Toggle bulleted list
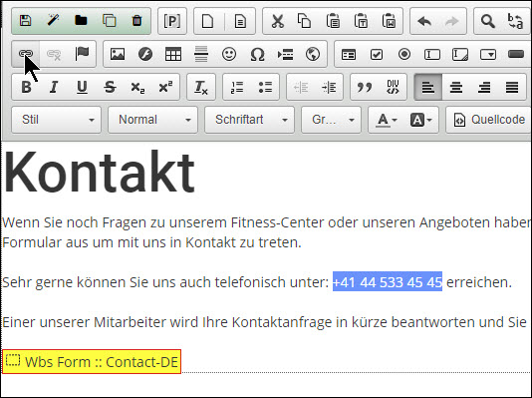This screenshot has width=532, height=398. [265, 87]
